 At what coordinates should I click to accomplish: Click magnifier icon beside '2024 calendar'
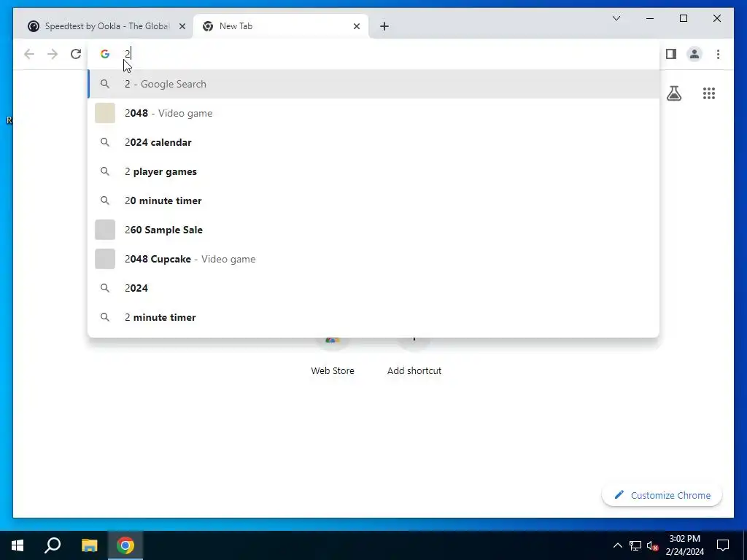[x=105, y=142]
